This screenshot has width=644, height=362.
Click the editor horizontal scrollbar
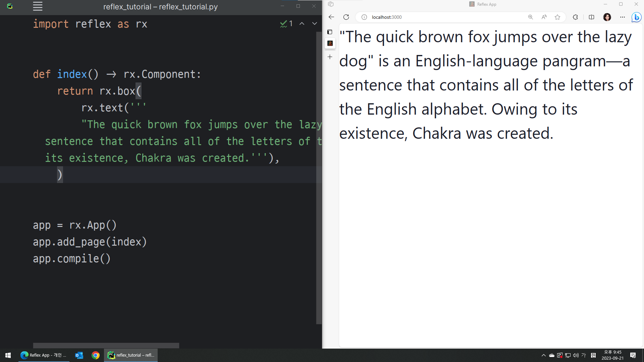tap(106, 345)
